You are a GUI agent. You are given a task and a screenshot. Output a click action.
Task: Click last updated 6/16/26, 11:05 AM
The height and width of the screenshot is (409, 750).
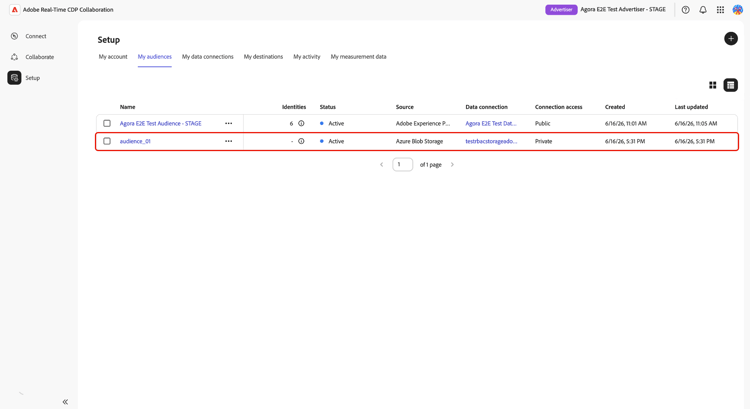pyautogui.click(x=695, y=123)
